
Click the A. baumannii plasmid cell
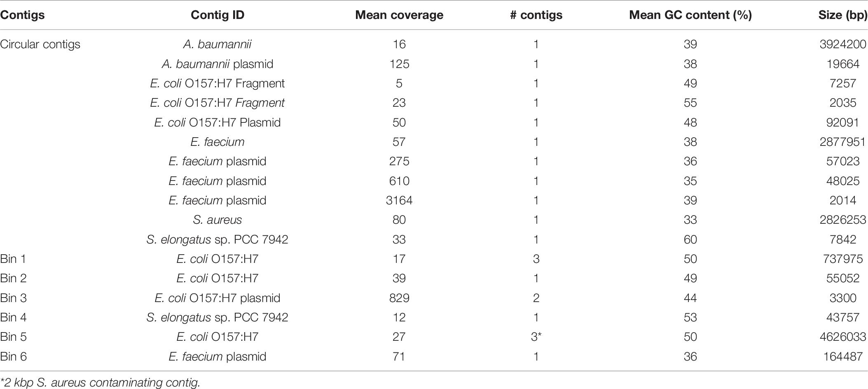click(x=218, y=64)
